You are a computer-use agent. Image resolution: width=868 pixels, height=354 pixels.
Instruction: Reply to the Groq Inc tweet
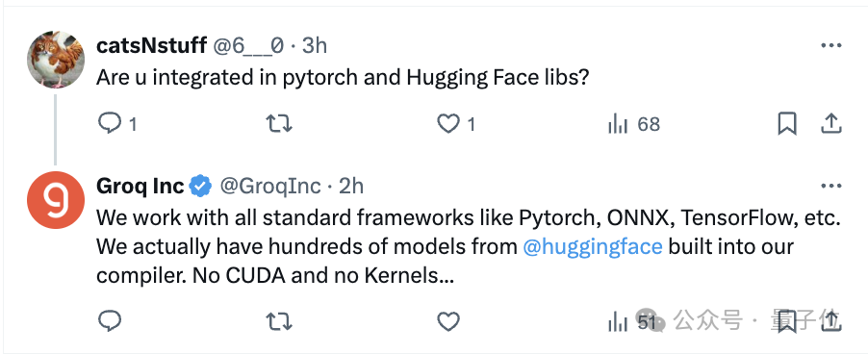point(110,320)
